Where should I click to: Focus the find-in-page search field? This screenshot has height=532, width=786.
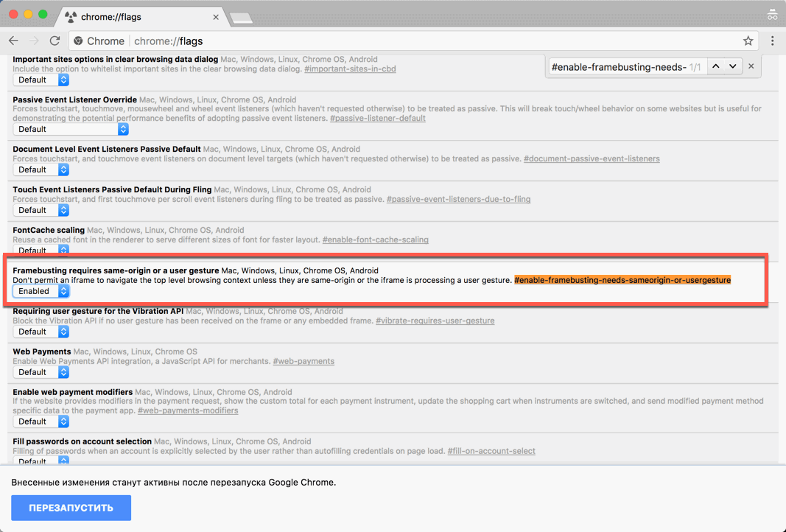click(x=619, y=67)
